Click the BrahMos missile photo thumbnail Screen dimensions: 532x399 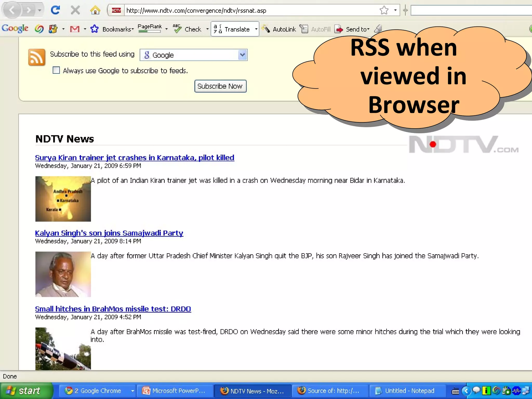tap(63, 349)
